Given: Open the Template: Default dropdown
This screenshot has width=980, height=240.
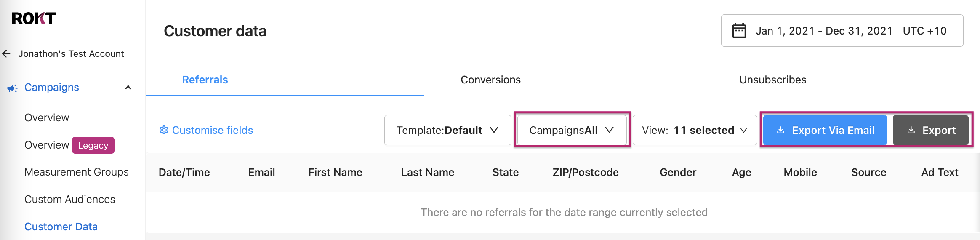Looking at the screenshot, I should coord(447,130).
